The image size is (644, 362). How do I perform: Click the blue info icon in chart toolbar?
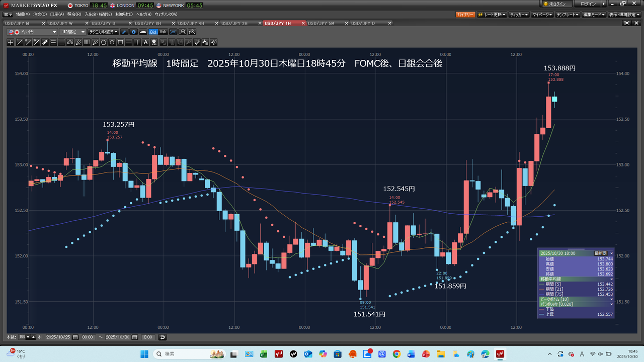click(133, 32)
